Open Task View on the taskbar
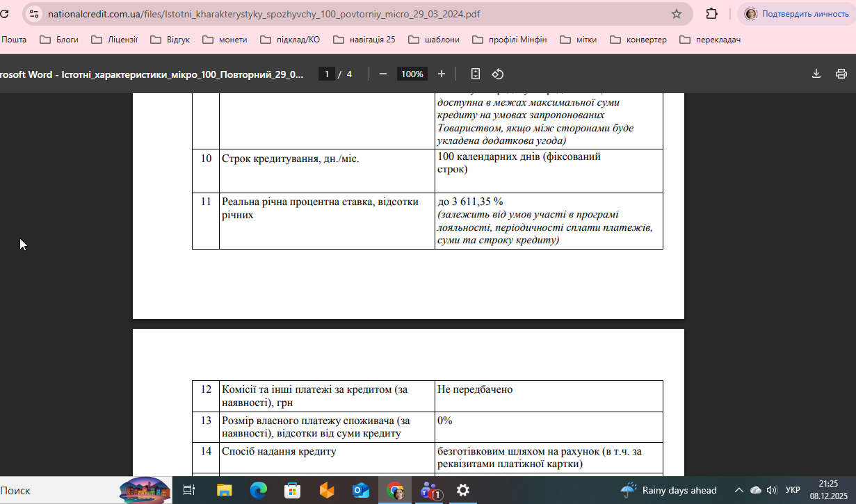Image resolution: width=856 pixels, height=504 pixels. coord(188,490)
